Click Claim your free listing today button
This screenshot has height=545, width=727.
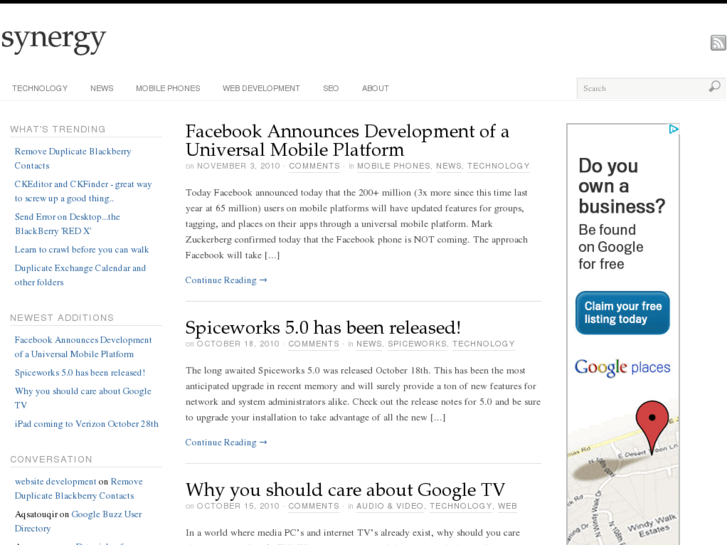click(x=623, y=313)
